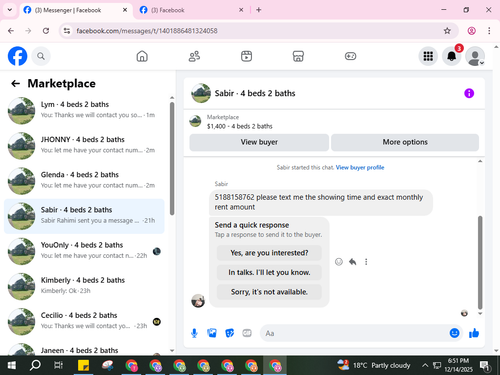
Task: Reload the page
Action: point(46,31)
